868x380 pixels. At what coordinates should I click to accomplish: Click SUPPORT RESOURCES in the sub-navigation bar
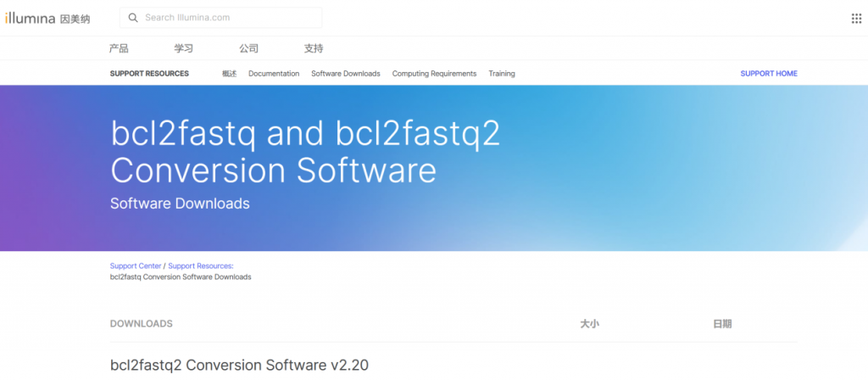click(149, 74)
